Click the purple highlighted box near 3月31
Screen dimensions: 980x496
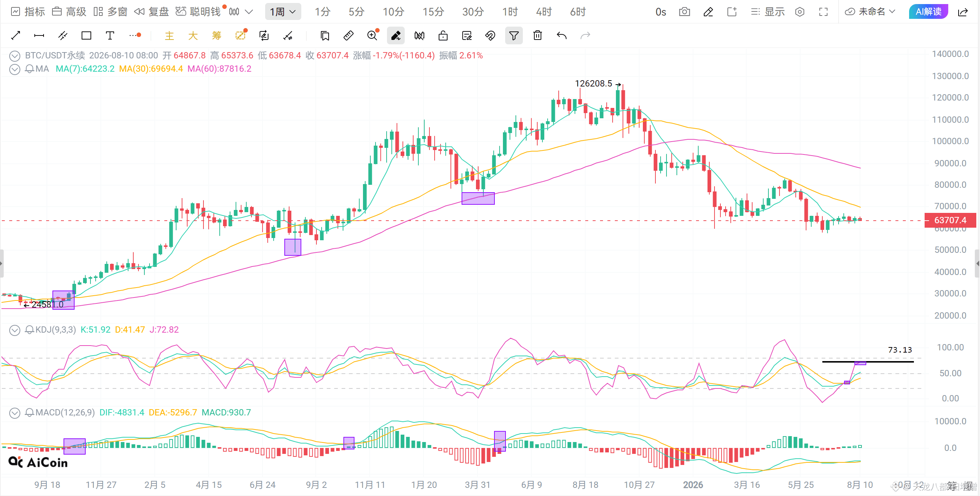[478, 198]
